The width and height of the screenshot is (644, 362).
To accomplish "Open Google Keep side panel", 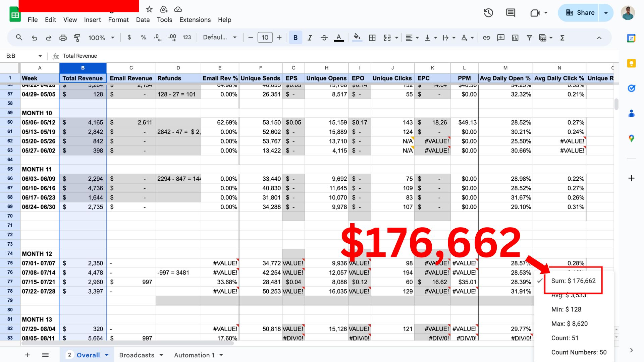I will pos(631,63).
